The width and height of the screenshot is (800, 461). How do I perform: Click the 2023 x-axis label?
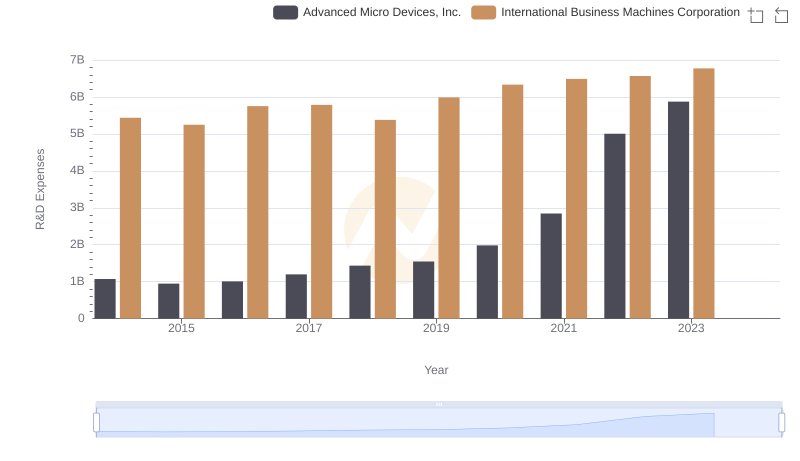[691, 328]
